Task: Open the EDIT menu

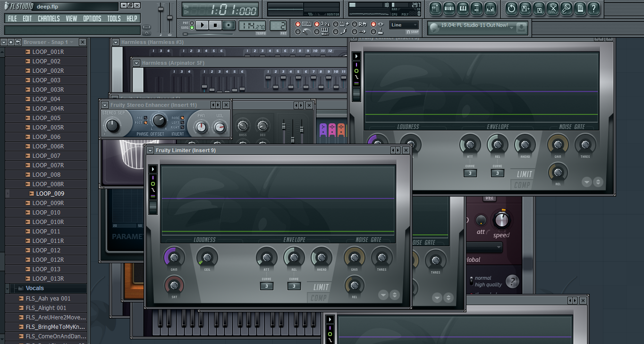Action: pos(27,18)
